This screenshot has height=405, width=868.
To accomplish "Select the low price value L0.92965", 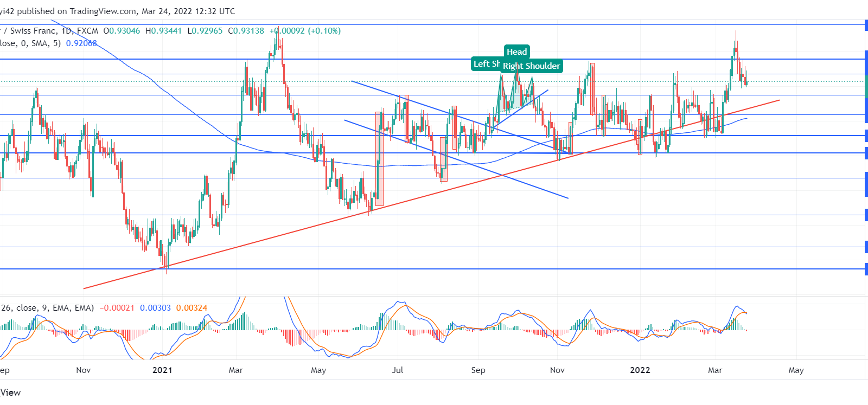I will click(205, 31).
